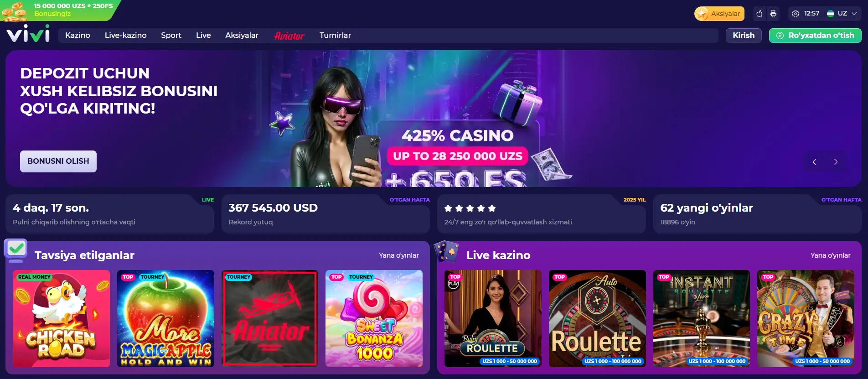Open time settings gear icon
Image resolution: width=868 pixels, height=379 pixels.
[x=796, y=14]
